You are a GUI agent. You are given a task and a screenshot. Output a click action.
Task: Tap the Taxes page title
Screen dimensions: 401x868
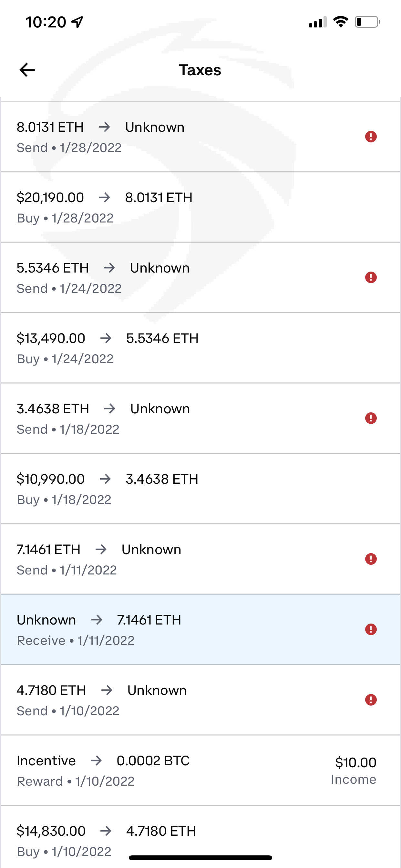coord(200,70)
